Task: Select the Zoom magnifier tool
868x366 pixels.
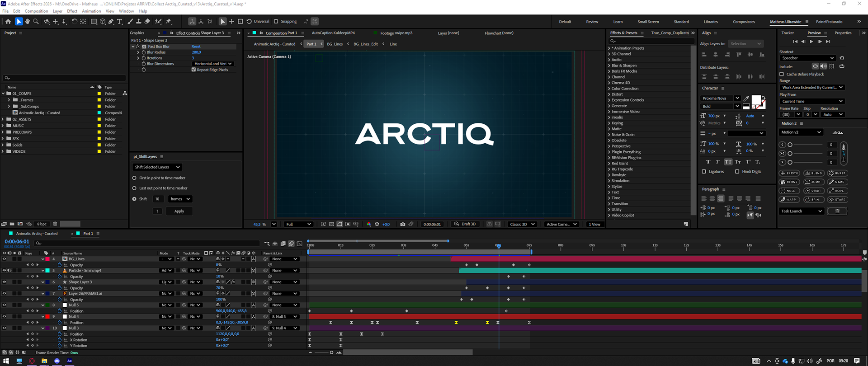Action: 36,21
